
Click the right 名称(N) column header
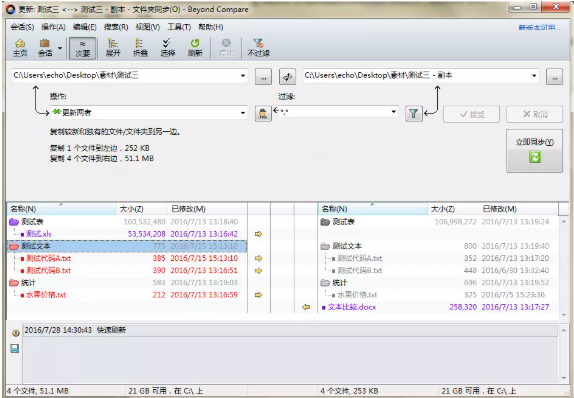[373, 209]
